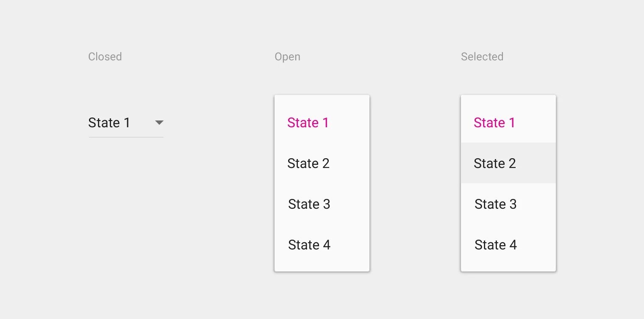
Task: Select pink State 1 in the Selected menu
Action: (494, 123)
